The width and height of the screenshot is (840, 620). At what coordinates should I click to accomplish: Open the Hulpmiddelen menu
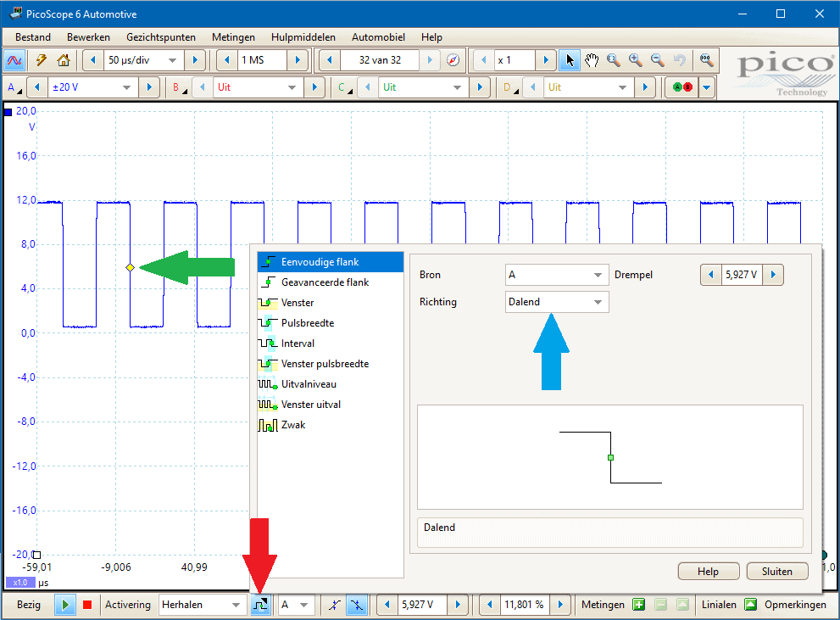pos(303,37)
